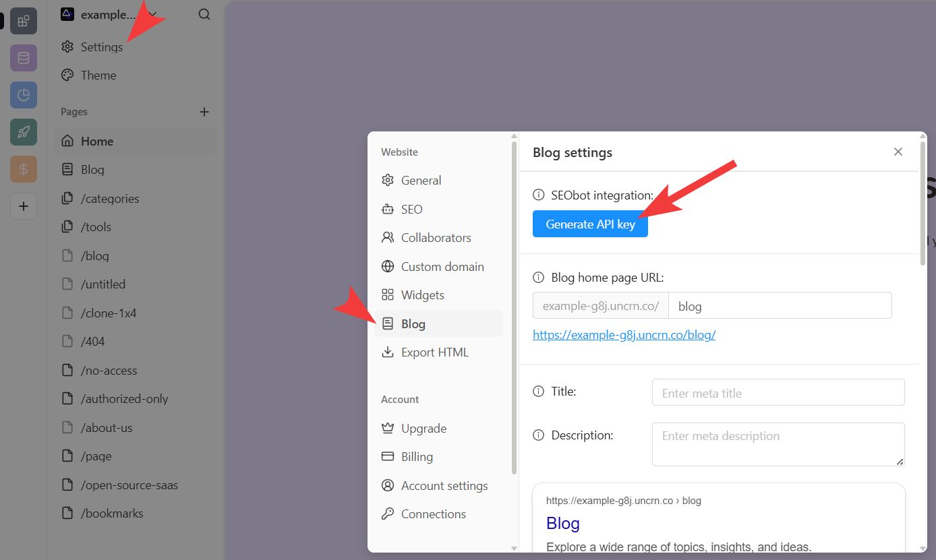The height and width of the screenshot is (560, 936).
Task: Open the dollar sign monetization icon
Action: click(23, 169)
